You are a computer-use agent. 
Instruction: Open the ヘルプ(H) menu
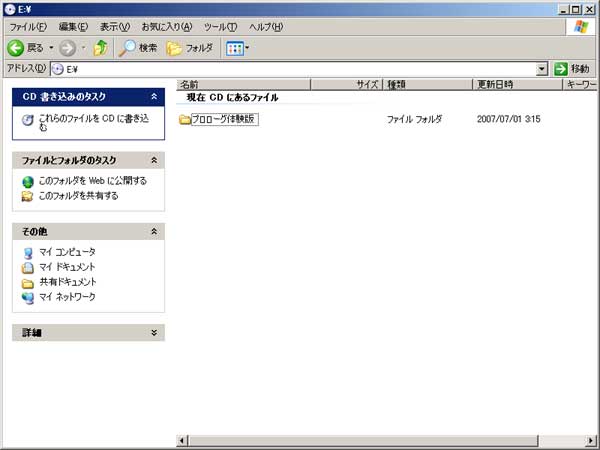pos(266,27)
